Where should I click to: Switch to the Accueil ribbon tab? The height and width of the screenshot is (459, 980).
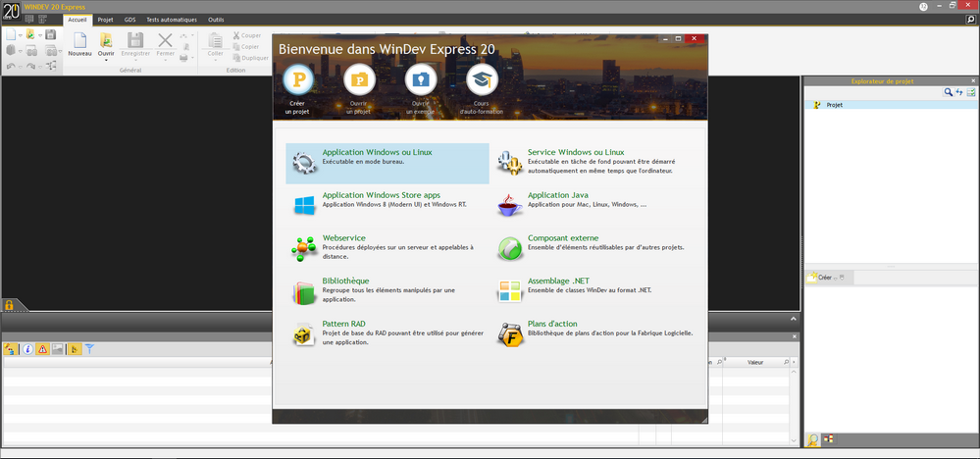[x=77, y=20]
